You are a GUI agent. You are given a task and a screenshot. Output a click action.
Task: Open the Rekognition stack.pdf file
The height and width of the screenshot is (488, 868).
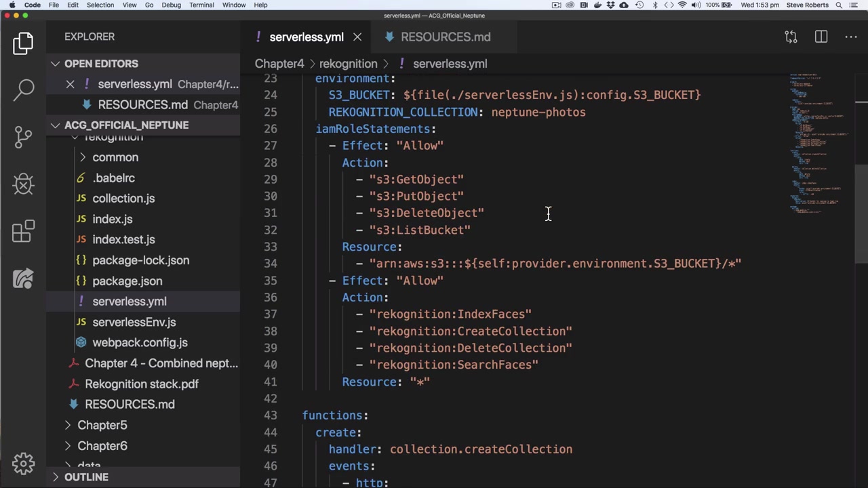tap(141, 384)
